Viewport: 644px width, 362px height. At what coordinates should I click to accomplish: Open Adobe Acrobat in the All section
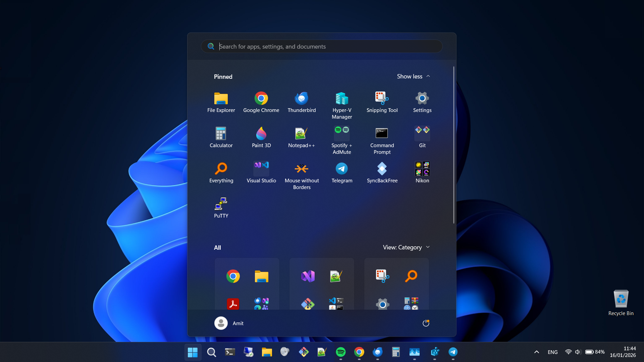tap(233, 304)
